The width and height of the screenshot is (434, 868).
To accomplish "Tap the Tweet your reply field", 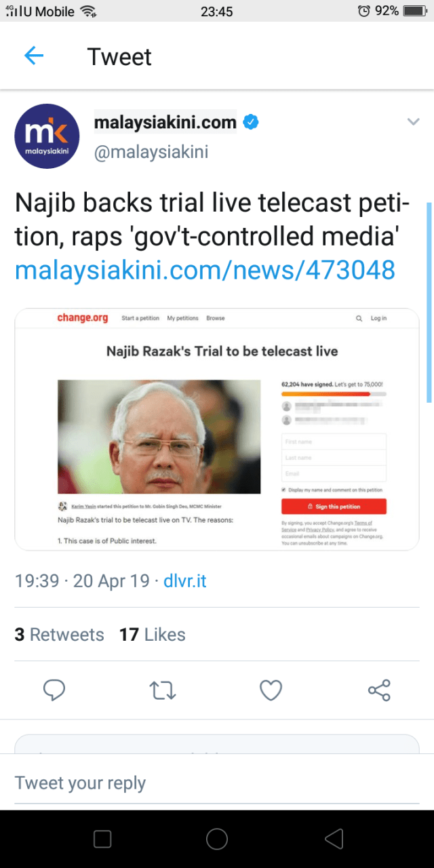I will coord(216,783).
